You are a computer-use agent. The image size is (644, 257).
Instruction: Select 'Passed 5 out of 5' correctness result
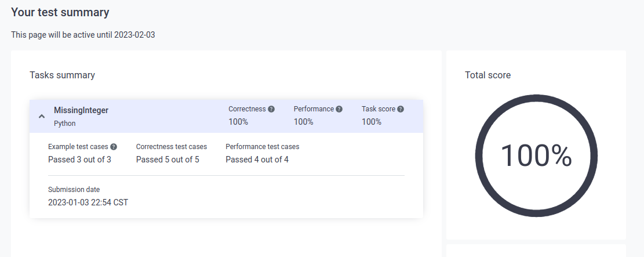point(168,160)
